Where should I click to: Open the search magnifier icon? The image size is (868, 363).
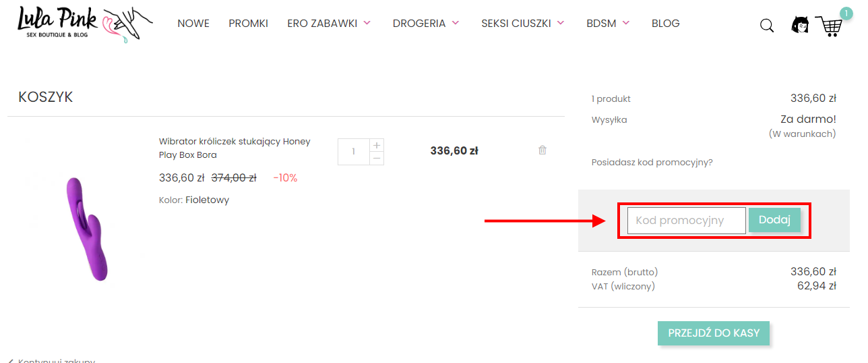pyautogui.click(x=766, y=26)
